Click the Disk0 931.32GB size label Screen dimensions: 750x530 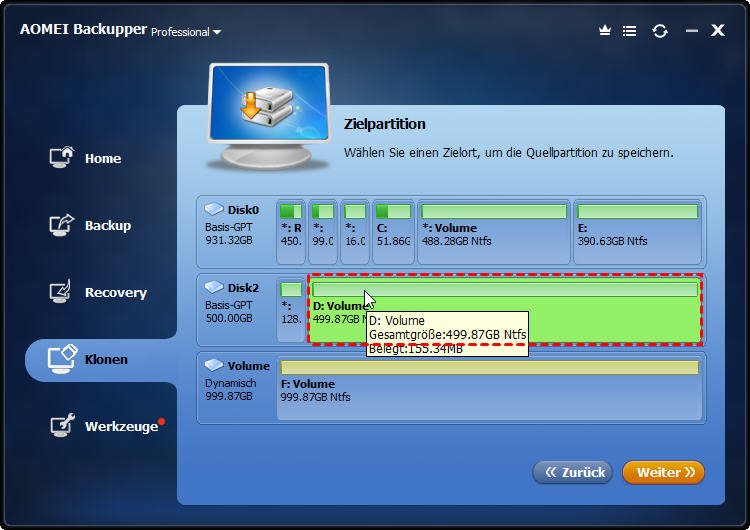point(229,240)
